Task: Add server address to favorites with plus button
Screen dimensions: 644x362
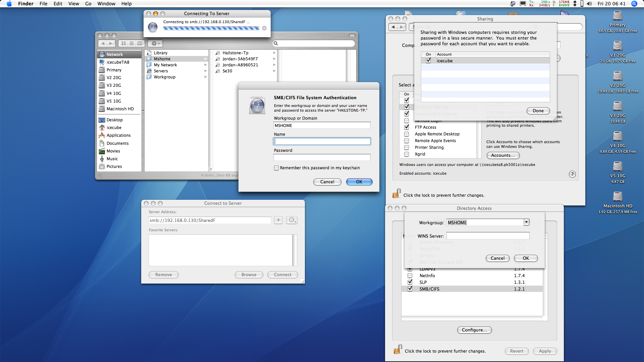Action: point(278,220)
